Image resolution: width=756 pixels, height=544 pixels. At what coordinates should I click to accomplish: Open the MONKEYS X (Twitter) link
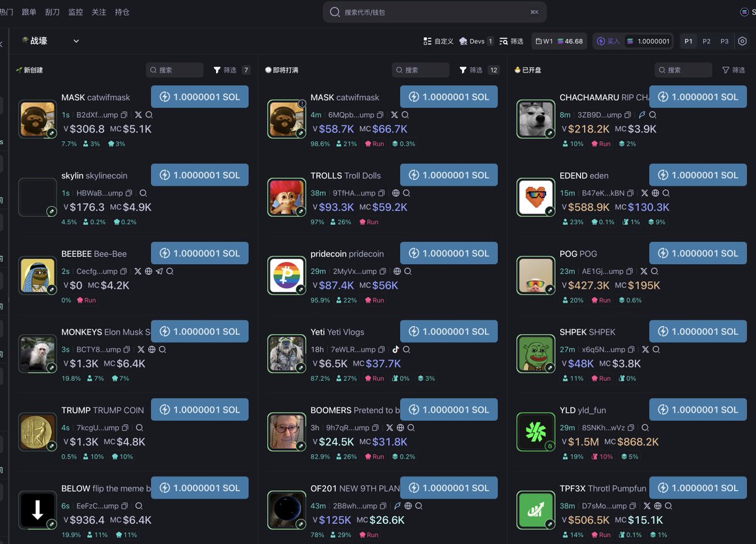[x=141, y=349]
